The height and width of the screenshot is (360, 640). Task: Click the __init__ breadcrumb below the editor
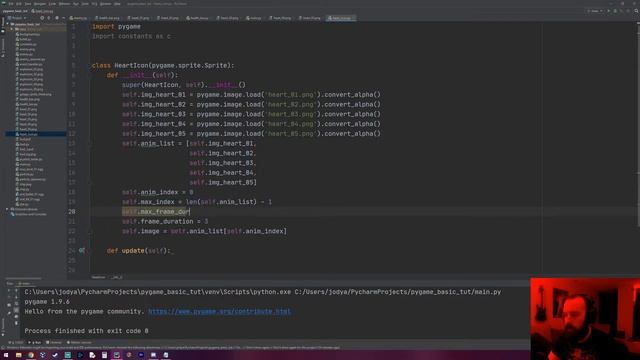(x=117, y=277)
